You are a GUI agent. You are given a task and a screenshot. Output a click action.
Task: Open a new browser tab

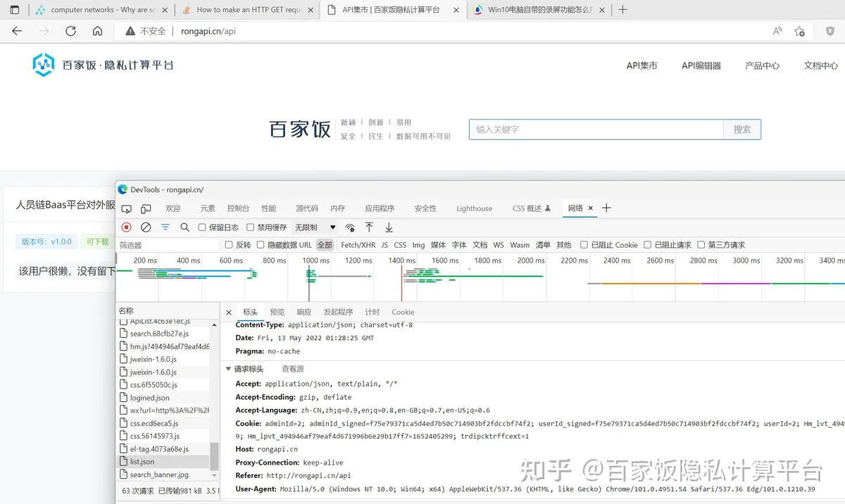[622, 10]
